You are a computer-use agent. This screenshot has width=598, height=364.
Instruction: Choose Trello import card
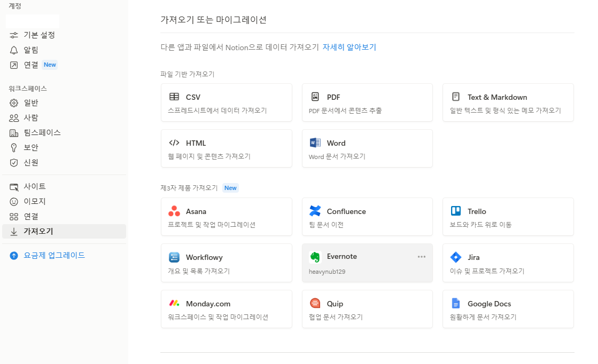tap(508, 217)
